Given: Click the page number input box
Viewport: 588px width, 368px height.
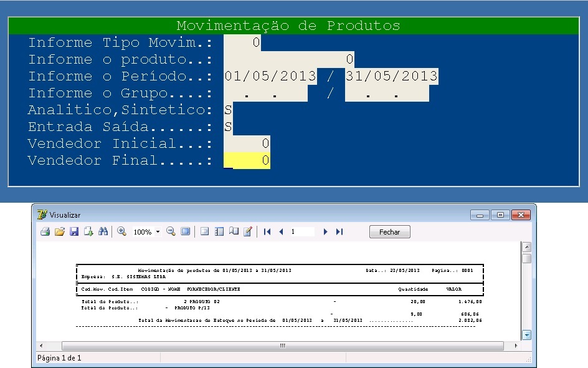Looking at the screenshot, I should pos(303,231).
